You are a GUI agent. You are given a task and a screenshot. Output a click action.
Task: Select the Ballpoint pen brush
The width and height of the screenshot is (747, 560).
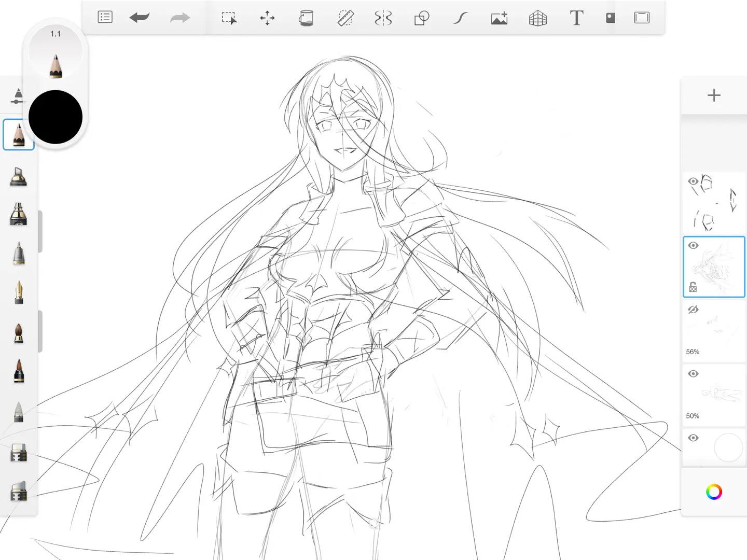coord(19,254)
